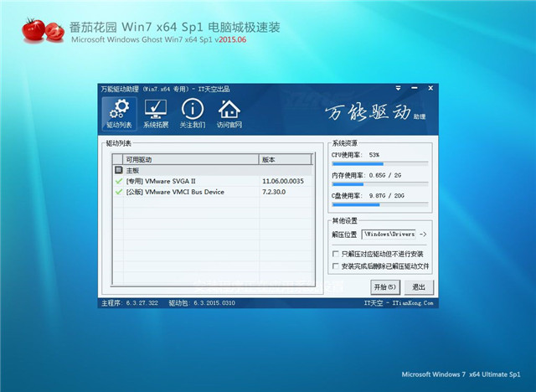The width and height of the screenshot is (536, 392).
Task: Open the 访问官网 house icon
Action: click(229, 114)
